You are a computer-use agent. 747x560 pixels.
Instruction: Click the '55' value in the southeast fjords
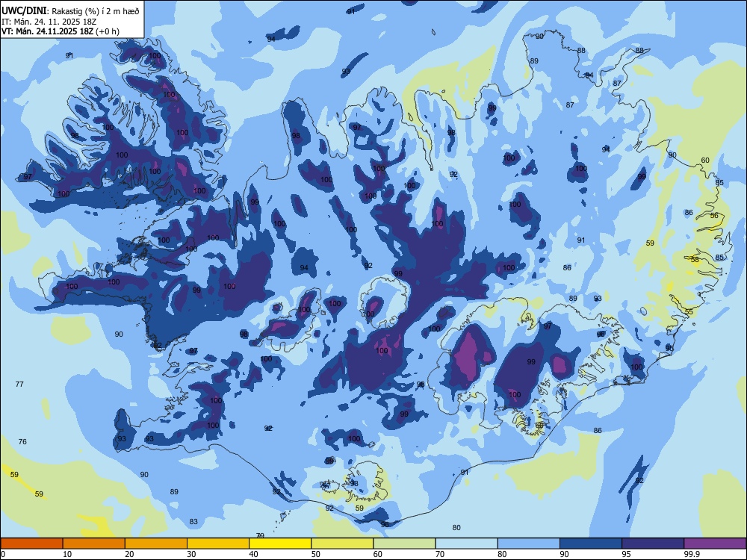coord(689,311)
